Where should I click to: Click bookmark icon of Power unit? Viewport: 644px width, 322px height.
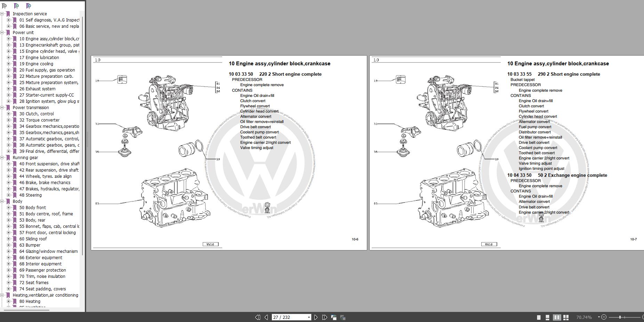pos(8,33)
